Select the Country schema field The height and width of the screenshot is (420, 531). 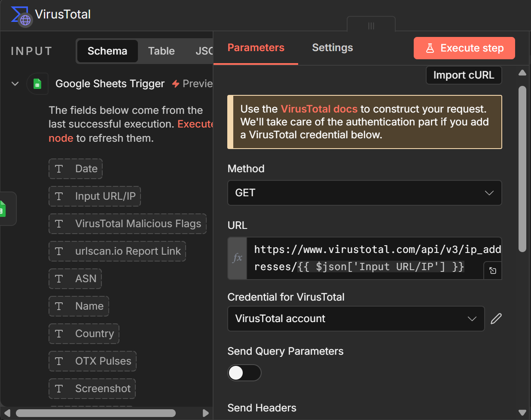point(84,334)
